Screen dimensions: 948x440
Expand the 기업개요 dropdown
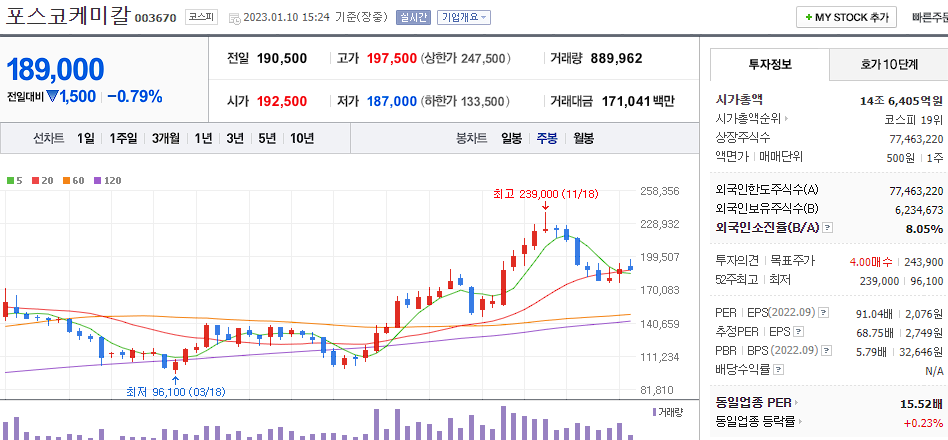[464, 17]
